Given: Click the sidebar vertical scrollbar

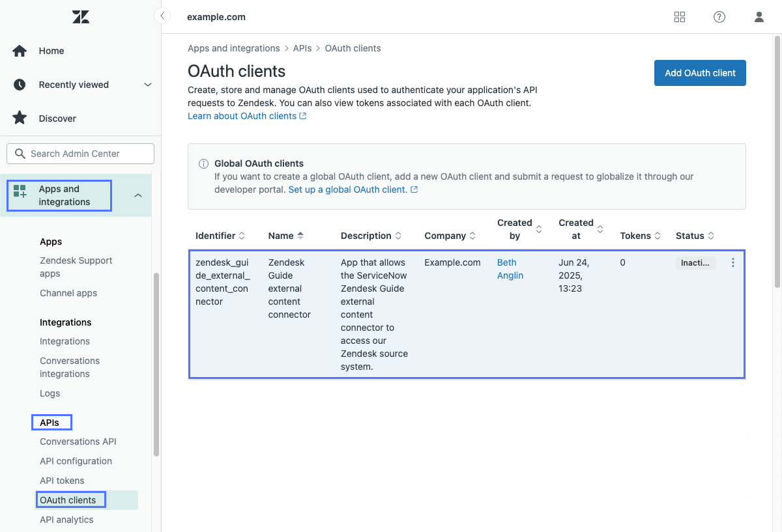Looking at the screenshot, I should 156,365.
